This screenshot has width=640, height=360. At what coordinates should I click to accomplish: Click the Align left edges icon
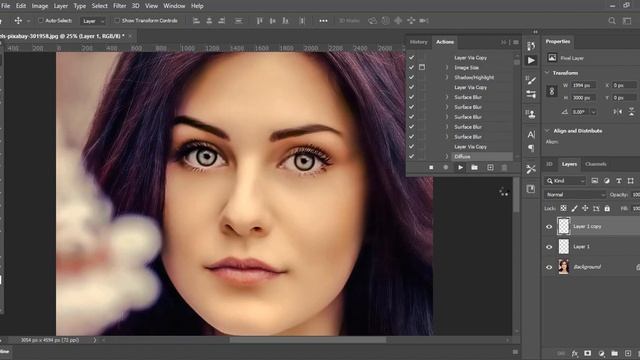pos(196,20)
